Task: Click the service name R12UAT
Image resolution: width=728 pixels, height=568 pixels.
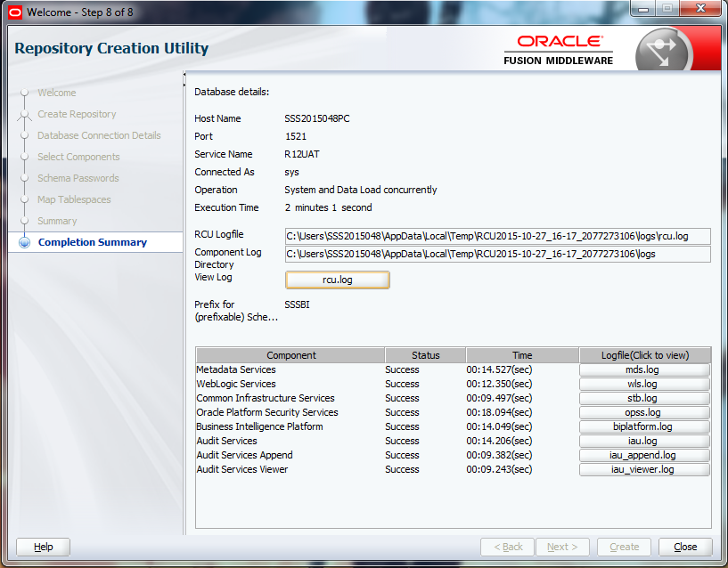Action: pyautogui.click(x=302, y=155)
